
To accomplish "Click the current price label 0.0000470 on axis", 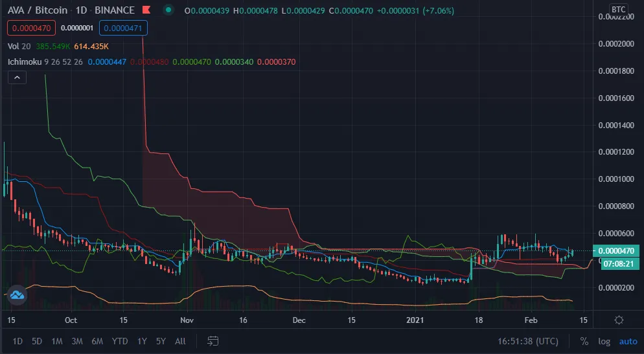I will coord(616,250).
